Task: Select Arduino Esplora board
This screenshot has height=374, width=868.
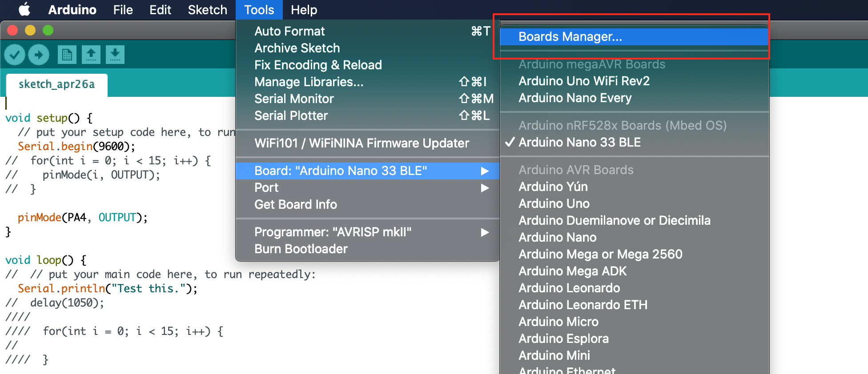Action: 634,338
